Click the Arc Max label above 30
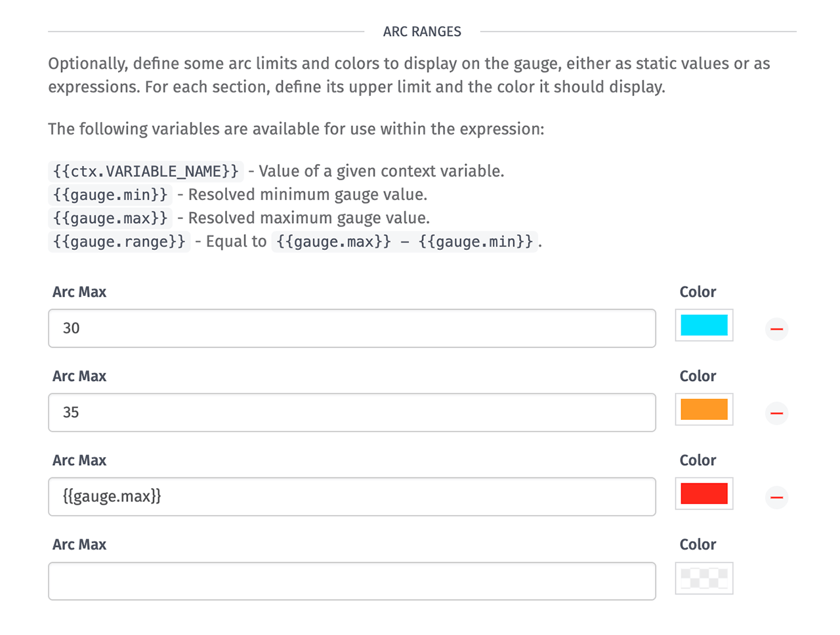 click(x=79, y=292)
